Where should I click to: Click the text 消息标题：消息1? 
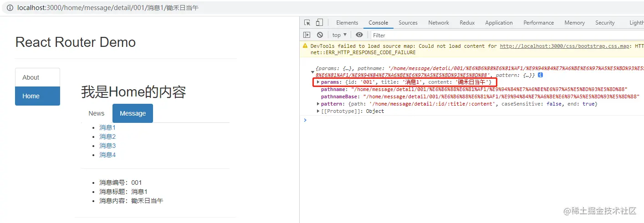click(123, 192)
